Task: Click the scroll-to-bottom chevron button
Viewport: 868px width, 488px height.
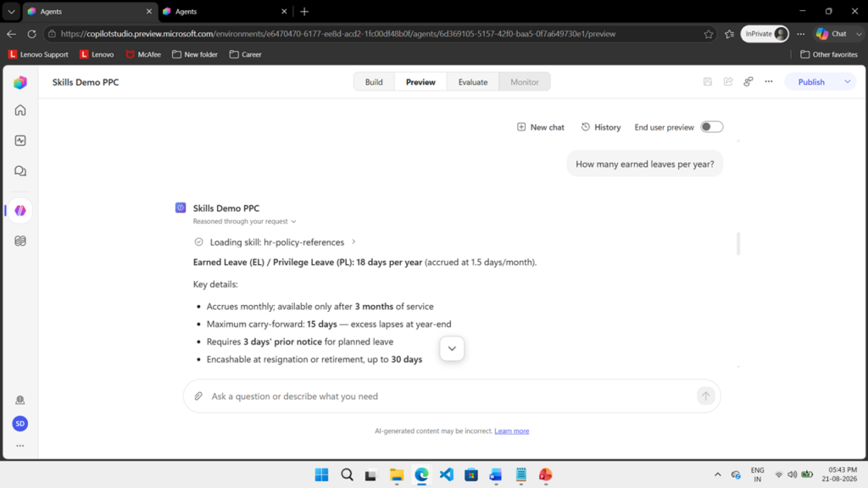Action: click(x=452, y=348)
